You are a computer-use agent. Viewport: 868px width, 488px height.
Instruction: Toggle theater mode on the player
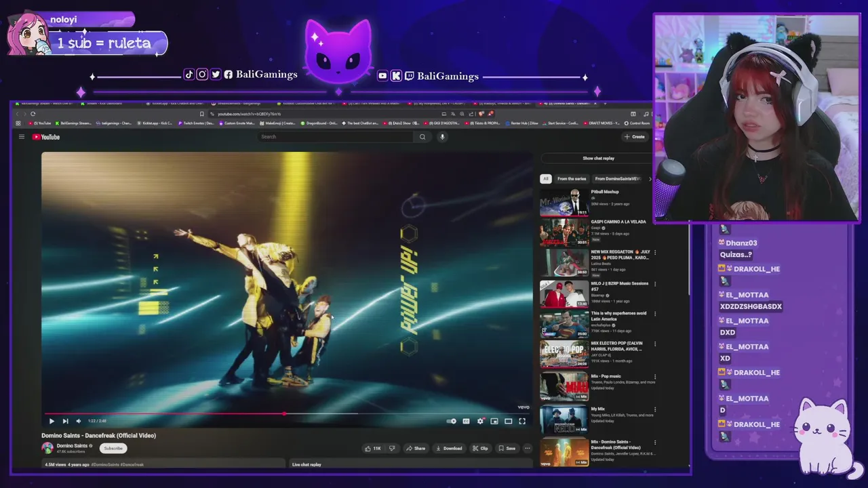508,421
